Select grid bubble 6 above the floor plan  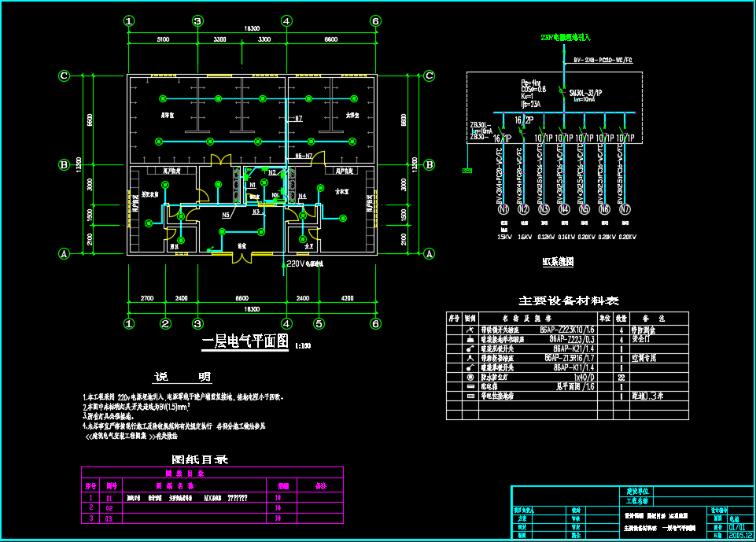375,20
